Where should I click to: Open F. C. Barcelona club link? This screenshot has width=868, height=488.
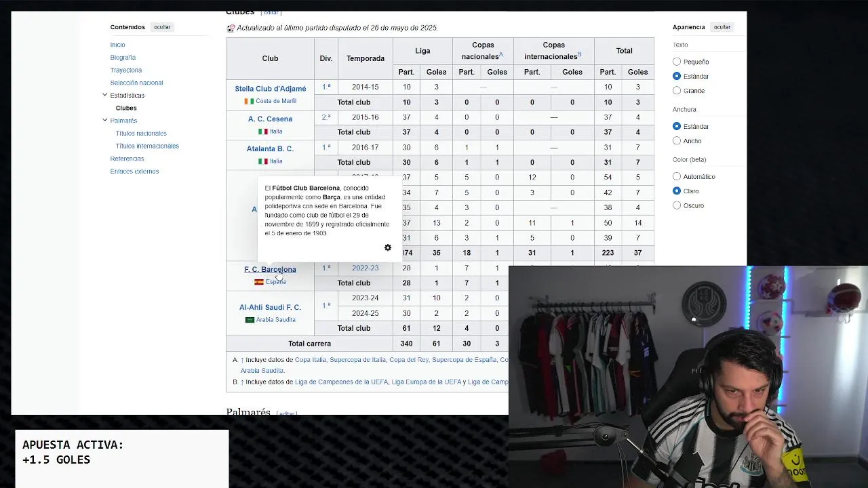tap(270, 270)
